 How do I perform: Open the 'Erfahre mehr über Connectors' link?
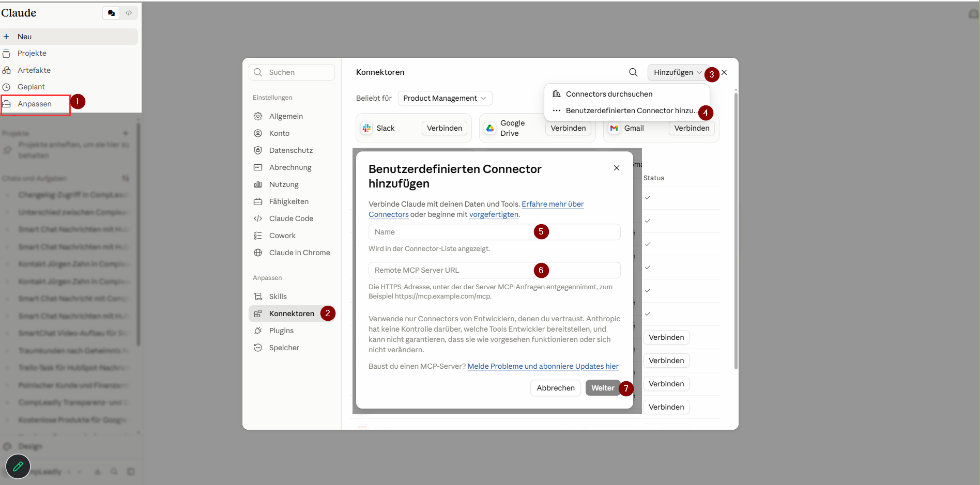click(x=553, y=204)
